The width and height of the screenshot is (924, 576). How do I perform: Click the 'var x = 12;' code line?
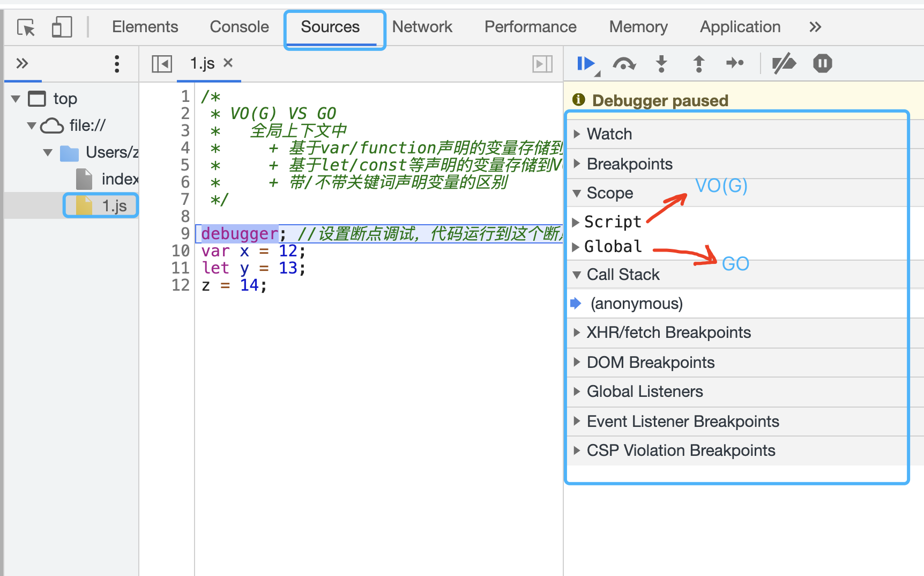[x=254, y=251]
